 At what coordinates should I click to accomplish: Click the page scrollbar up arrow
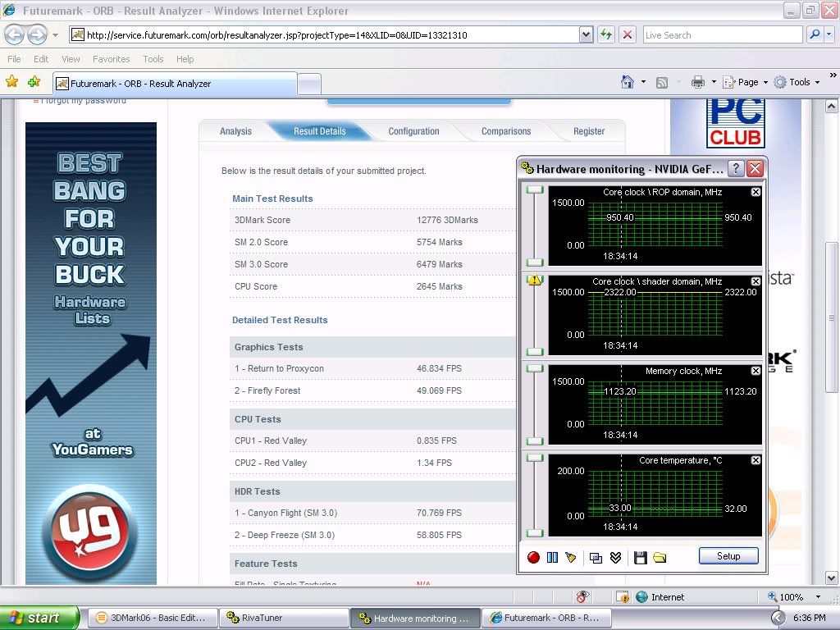[832, 107]
